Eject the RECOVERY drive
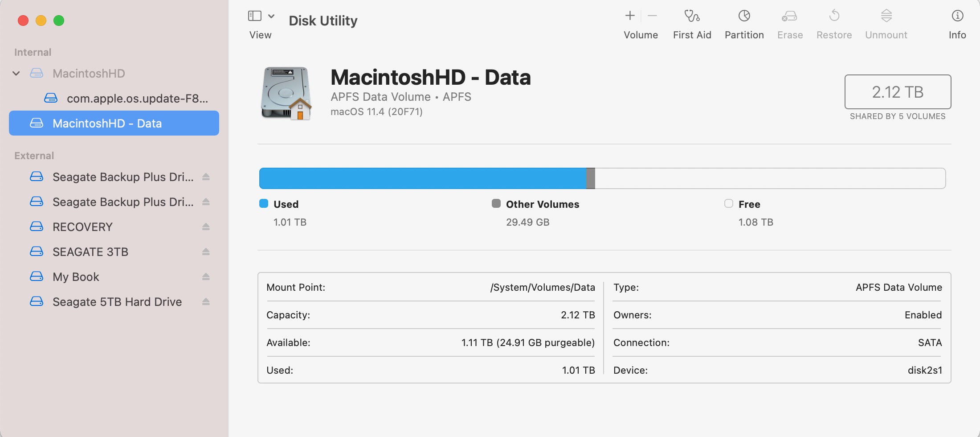Image resolution: width=980 pixels, height=437 pixels. click(x=206, y=227)
